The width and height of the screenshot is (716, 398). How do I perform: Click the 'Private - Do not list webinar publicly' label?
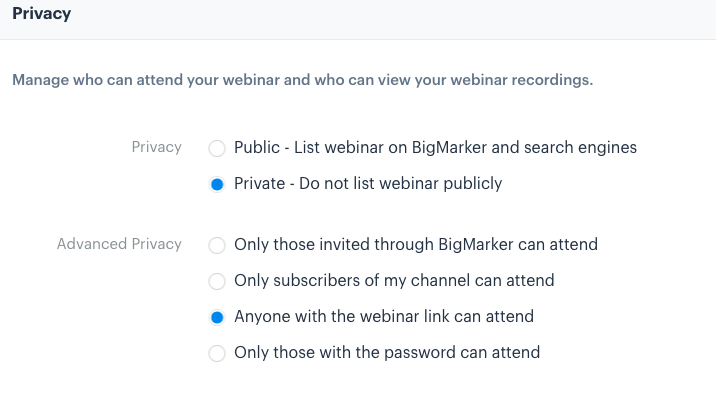(368, 183)
